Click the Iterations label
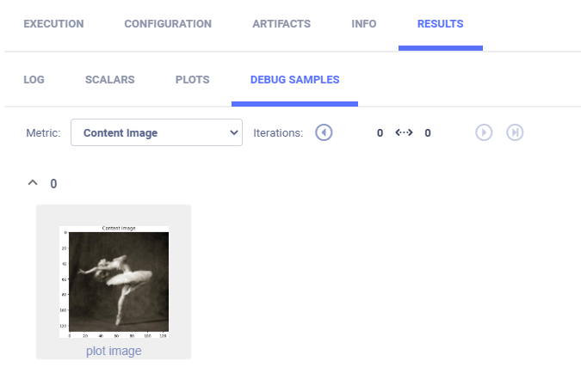The height and width of the screenshot is (392, 581). point(278,132)
